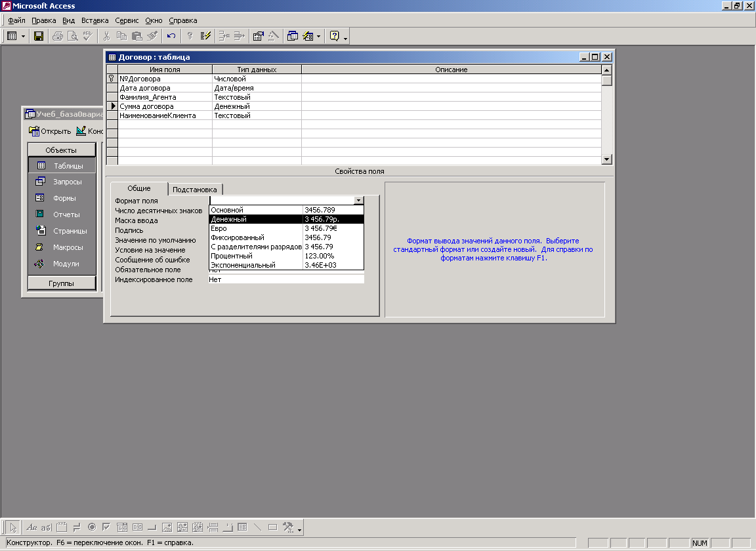Open the Сервис menu

pyautogui.click(x=127, y=20)
